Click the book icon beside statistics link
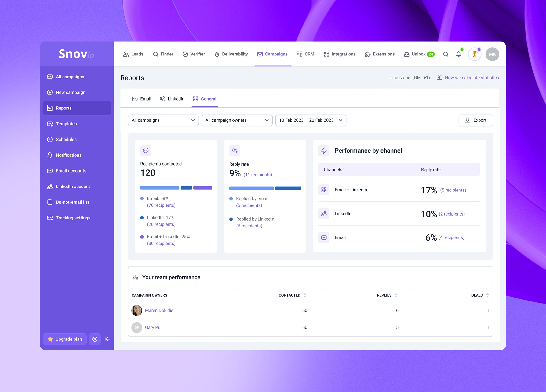 440,78
